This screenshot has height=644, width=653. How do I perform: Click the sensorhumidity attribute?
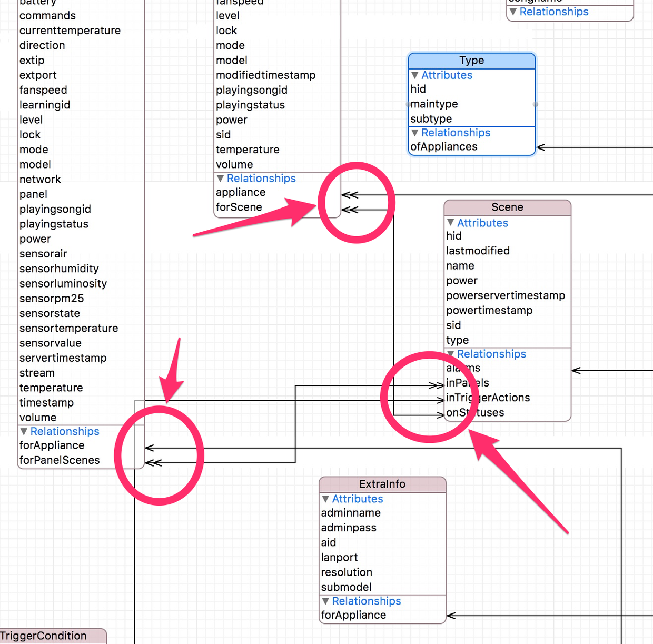tap(59, 269)
